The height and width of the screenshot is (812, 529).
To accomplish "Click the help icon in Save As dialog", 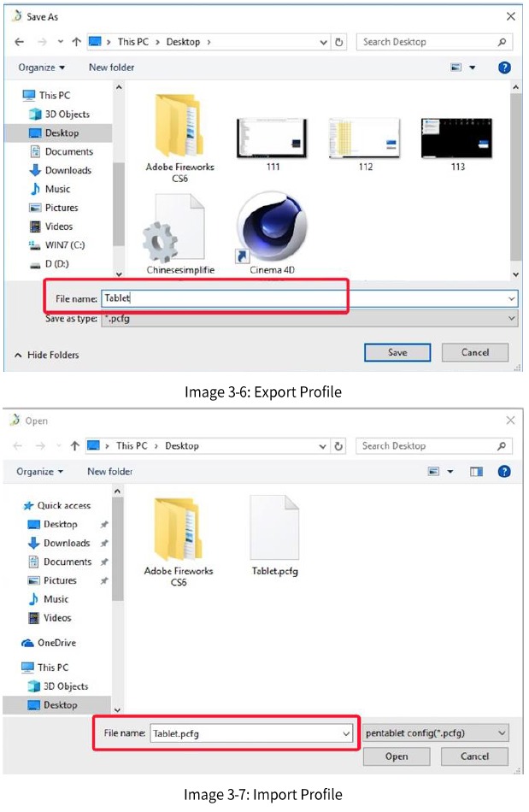I will (504, 67).
